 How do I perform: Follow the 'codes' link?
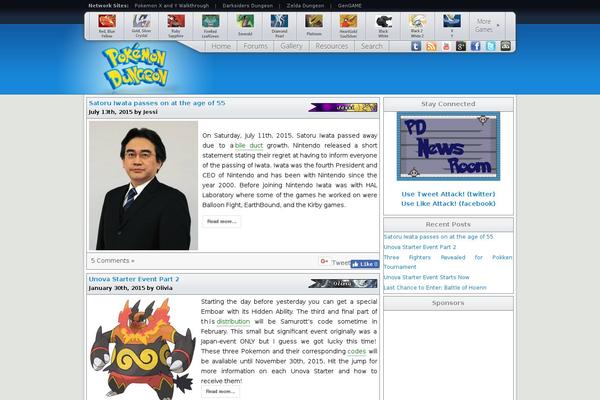tap(357, 351)
